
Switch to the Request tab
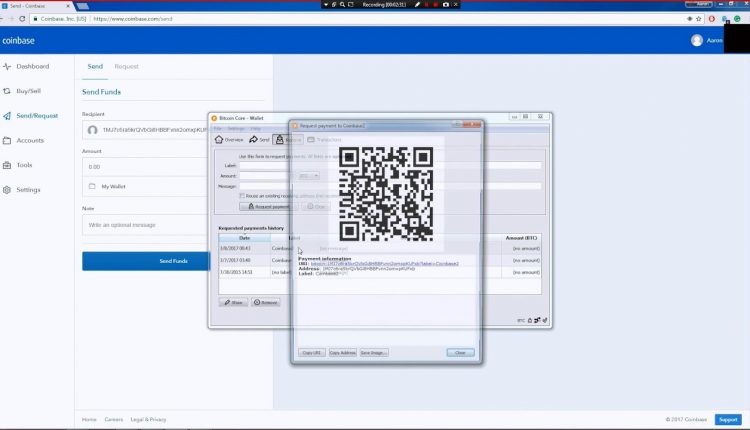point(126,66)
